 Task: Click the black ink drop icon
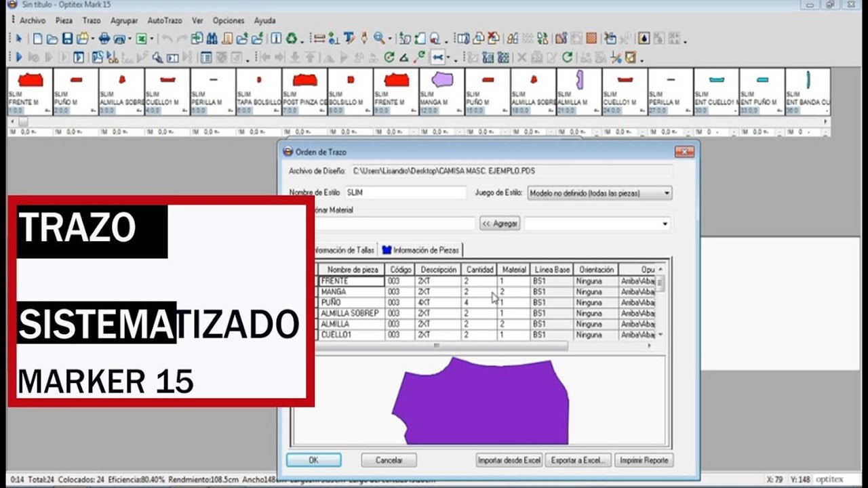[x=644, y=39]
